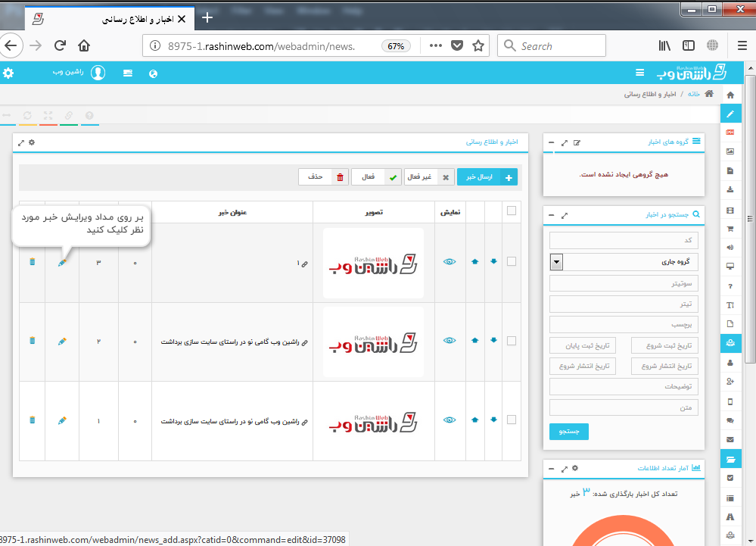Close the اخبار و اطلاع رسانی browser tab

point(182,19)
